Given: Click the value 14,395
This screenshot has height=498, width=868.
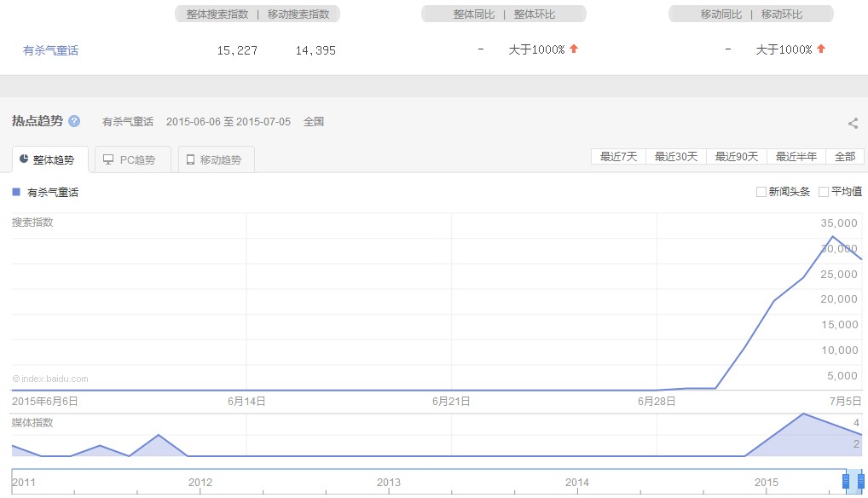Looking at the screenshot, I should [x=315, y=50].
